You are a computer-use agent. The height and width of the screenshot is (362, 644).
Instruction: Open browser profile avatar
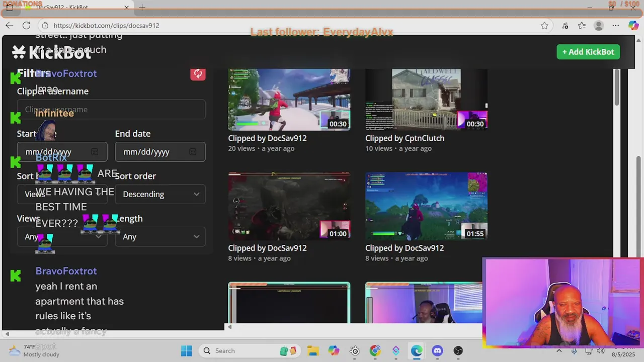[598, 25]
